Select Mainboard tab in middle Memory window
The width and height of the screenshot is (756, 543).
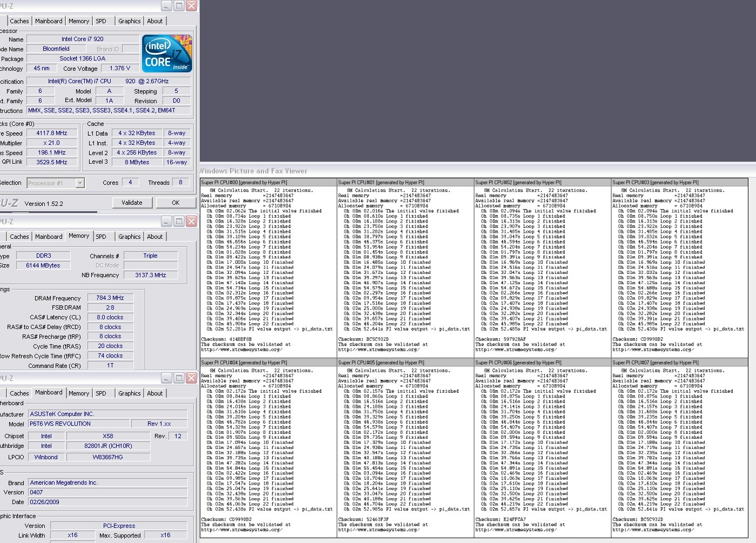click(49, 237)
